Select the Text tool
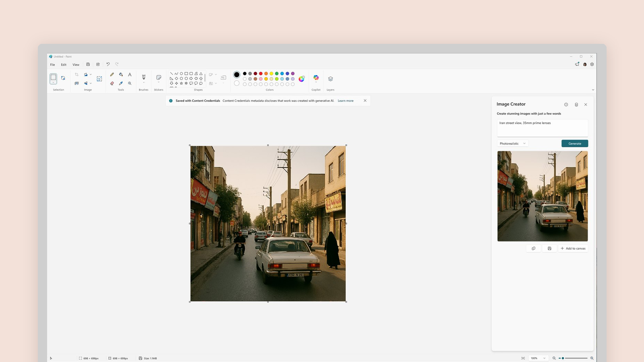644x362 pixels. (x=130, y=74)
